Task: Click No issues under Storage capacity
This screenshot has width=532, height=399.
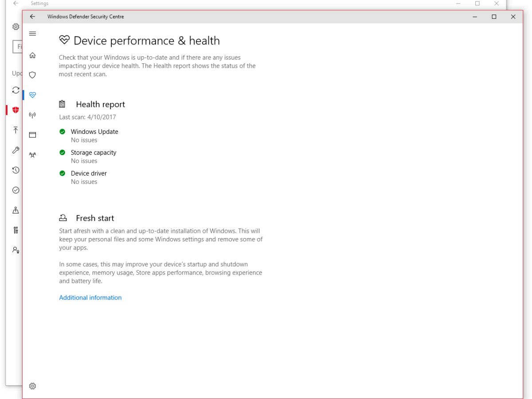Action: click(84, 161)
